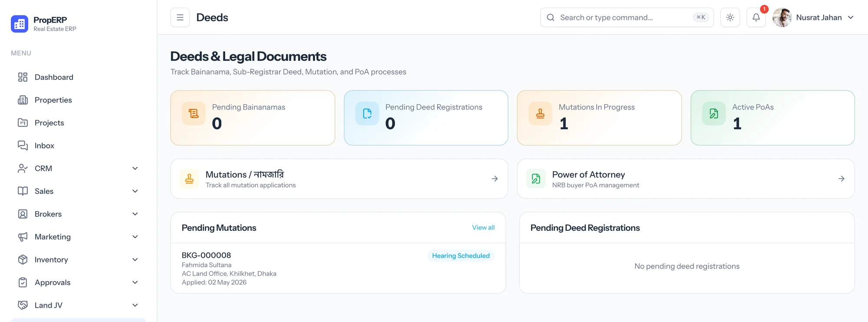Screen dimensions: 868x322
Task: Open Inbox from the sidebar menu
Action: pos(78,146)
